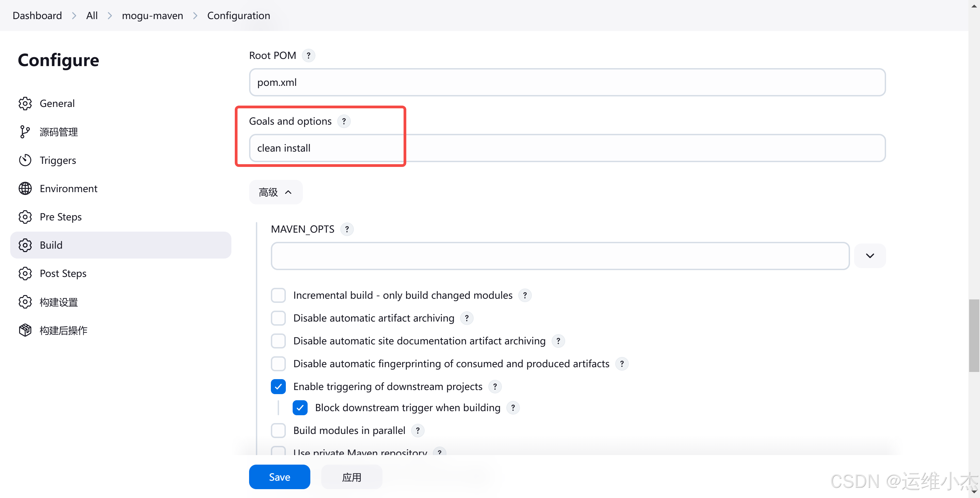Click the General gear icon in sidebar

tap(25, 104)
